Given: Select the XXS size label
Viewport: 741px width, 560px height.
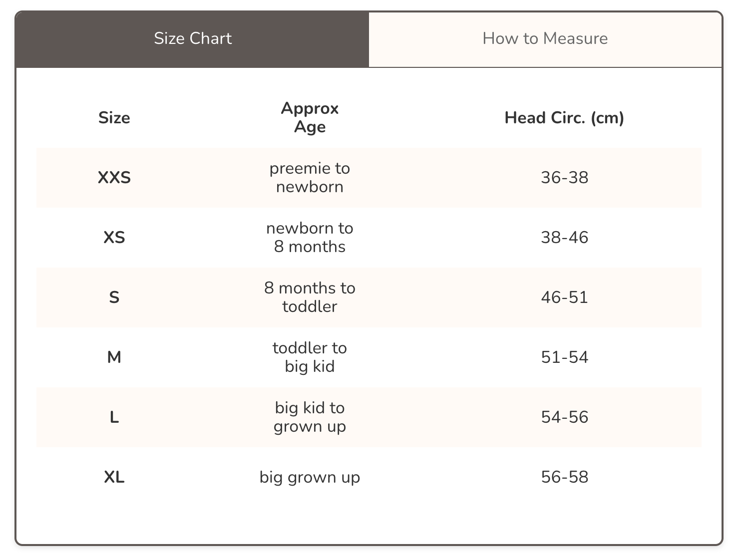Looking at the screenshot, I should click(x=114, y=178).
